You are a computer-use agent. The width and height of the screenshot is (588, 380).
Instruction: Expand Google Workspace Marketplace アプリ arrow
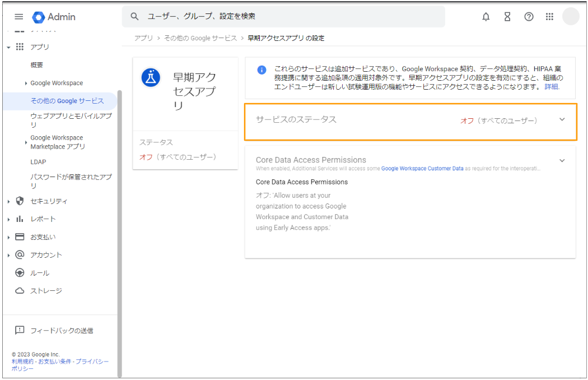coord(26,142)
